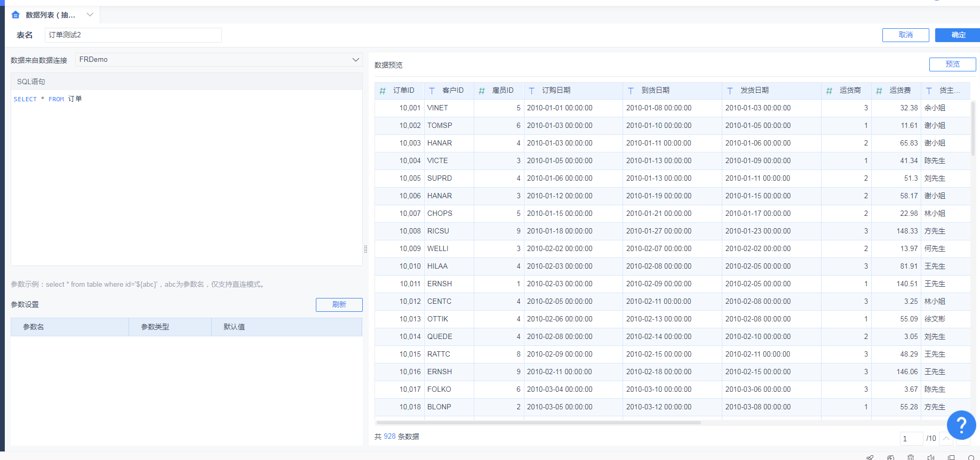Screen dimensions: 980x460
Task: Click the panel splitter handle between SQL and preview
Action: [365, 249]
